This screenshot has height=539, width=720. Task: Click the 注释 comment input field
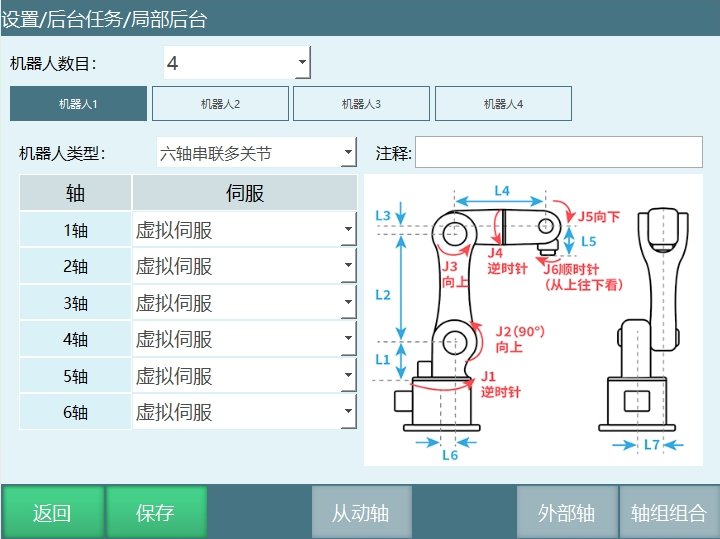pyautogui.click(x=558, y=153)
